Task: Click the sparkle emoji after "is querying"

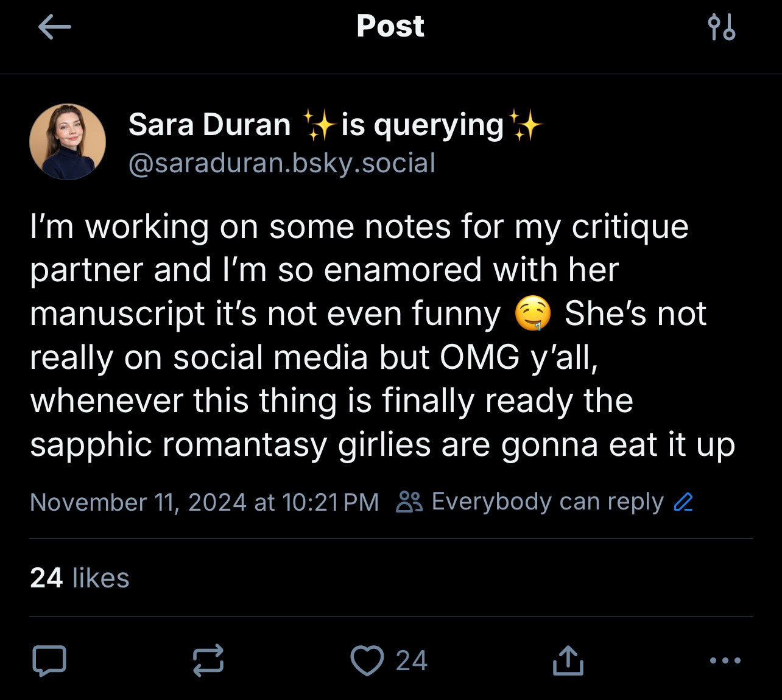Action: click(x=526, y=125)
